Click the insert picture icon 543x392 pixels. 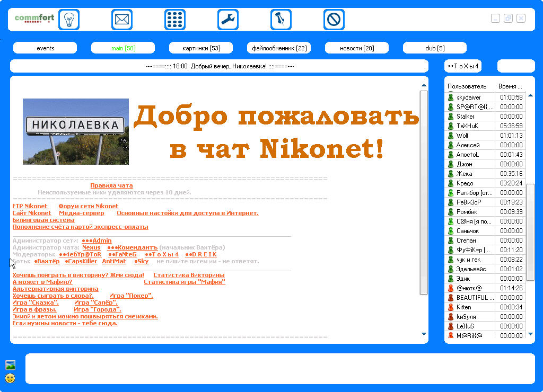(x=10, y=365)
